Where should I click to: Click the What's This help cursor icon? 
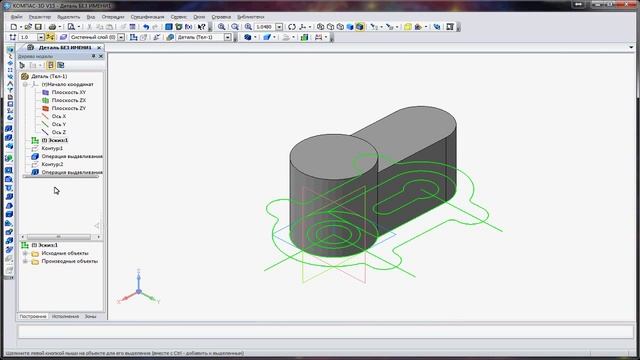pyautogui.click(x=202, y=27)
